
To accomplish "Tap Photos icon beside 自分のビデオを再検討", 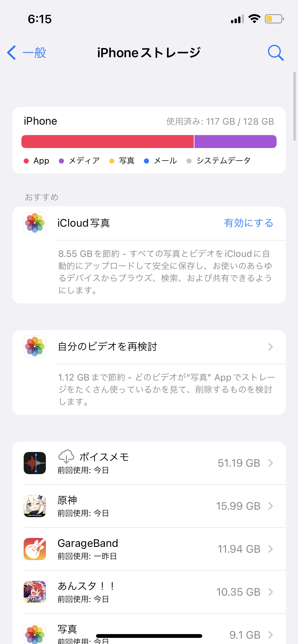I will tap(35, 347).
